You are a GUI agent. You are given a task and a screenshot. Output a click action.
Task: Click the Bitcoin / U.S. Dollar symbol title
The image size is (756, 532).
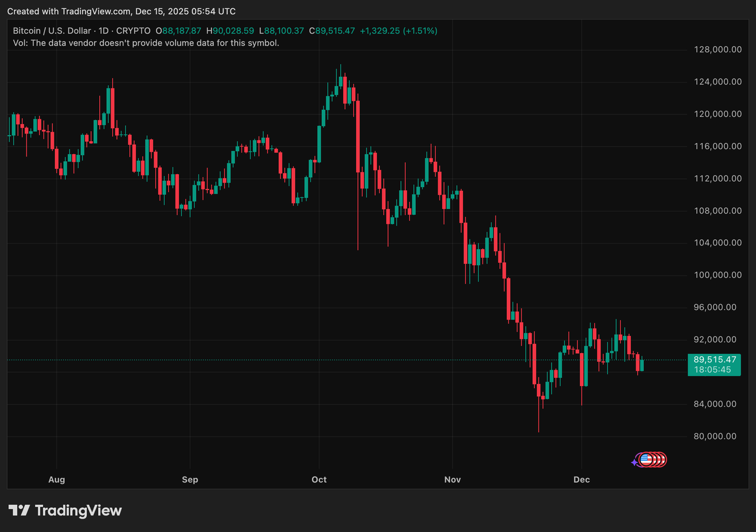(53, 31)
